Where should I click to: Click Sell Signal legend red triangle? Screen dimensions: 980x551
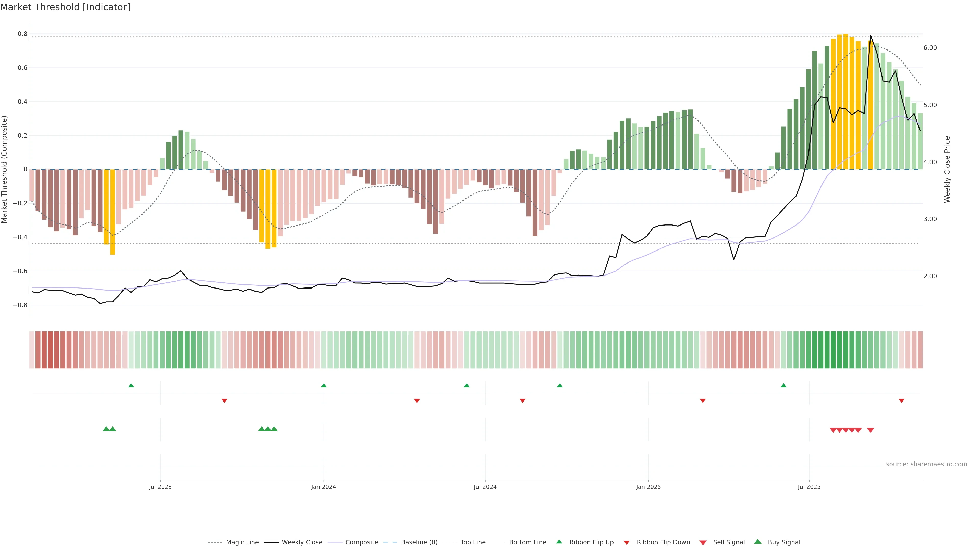[703, 543]
